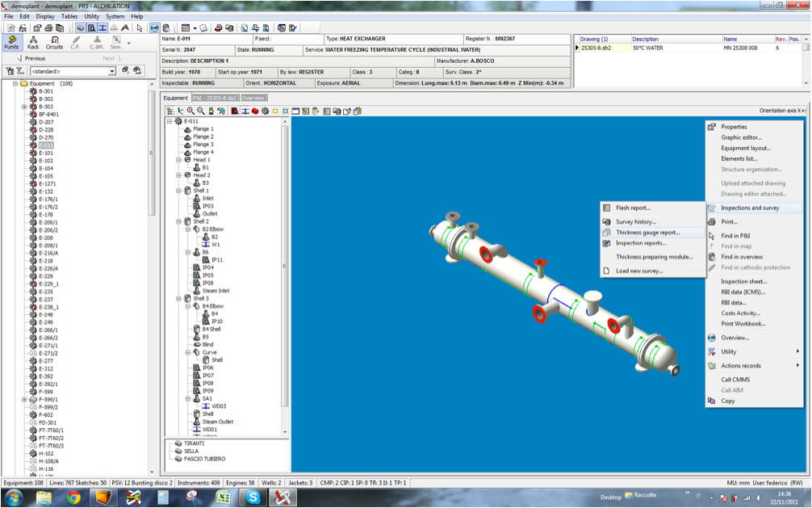This screenshot has height=508, width=812.
Task: Switch to the Overview tab
Action: [x=253, y=98]
